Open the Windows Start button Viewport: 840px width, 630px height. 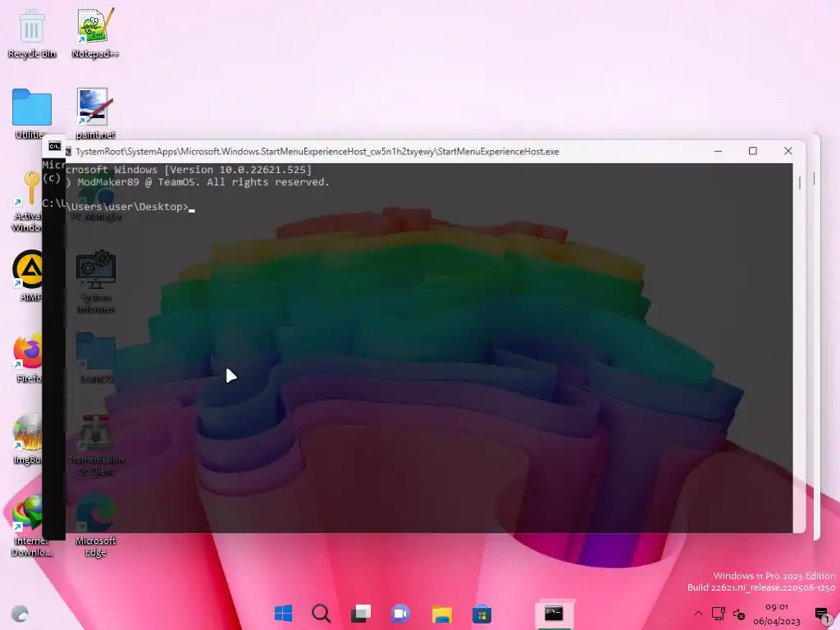[283, 614]
